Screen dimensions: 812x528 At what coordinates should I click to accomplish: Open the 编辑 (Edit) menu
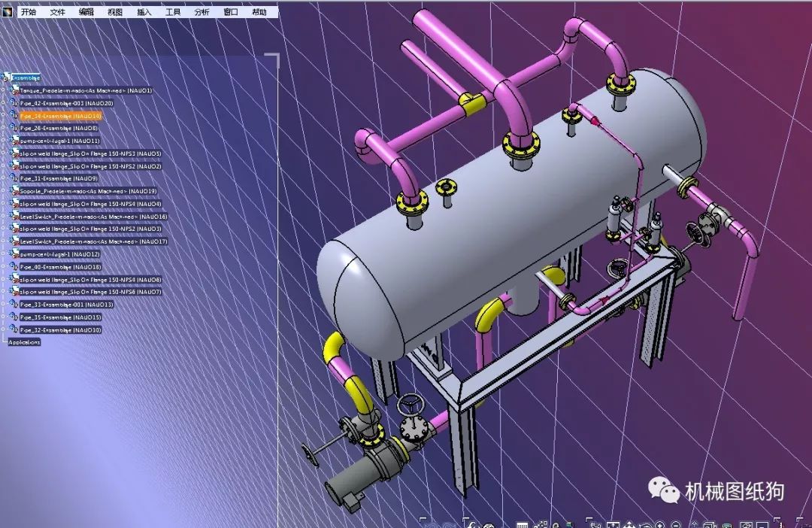point(86,11)
